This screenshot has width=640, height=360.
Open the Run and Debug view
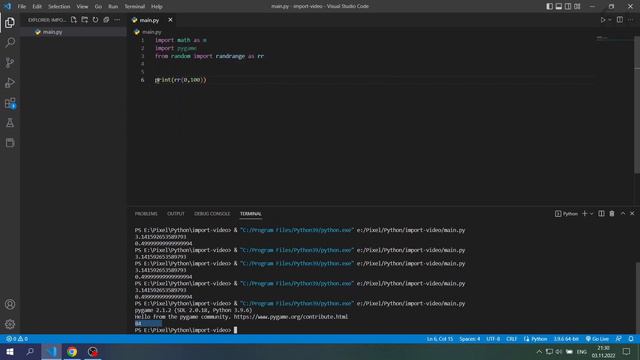click(10, 82)
